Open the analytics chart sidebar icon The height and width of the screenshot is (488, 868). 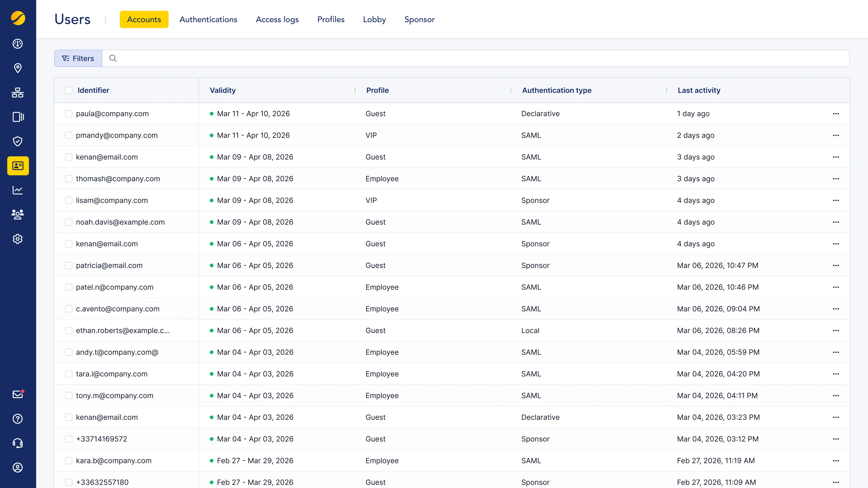[x=18, y=190]
